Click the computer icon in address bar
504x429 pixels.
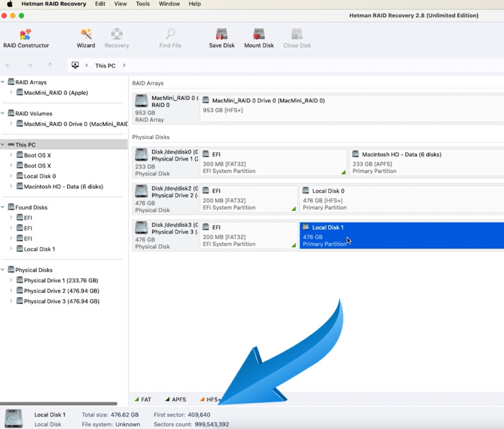tap(75, 65)
